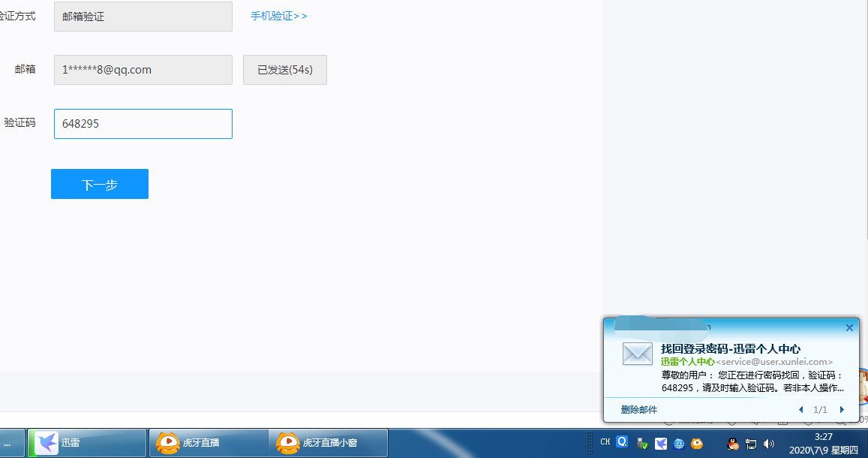This screenshot has height=458, width=868.
Task: Select the 验证码 input containing 648295
Action: tap(143, 123)
